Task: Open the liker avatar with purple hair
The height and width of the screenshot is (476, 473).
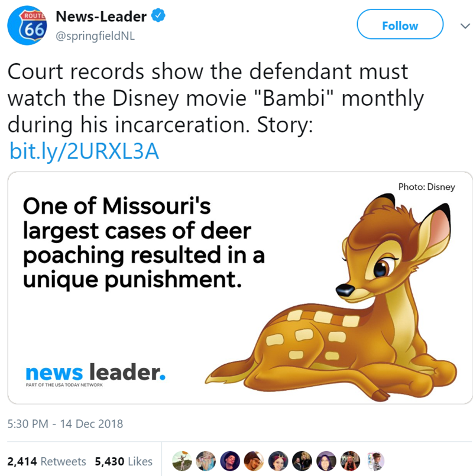Action: [x=326, y=461]
